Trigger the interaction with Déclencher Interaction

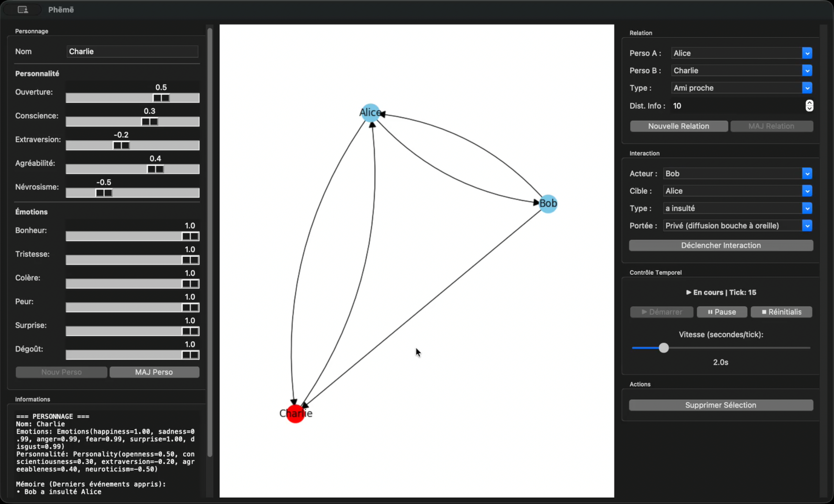[x=720, y=245]
